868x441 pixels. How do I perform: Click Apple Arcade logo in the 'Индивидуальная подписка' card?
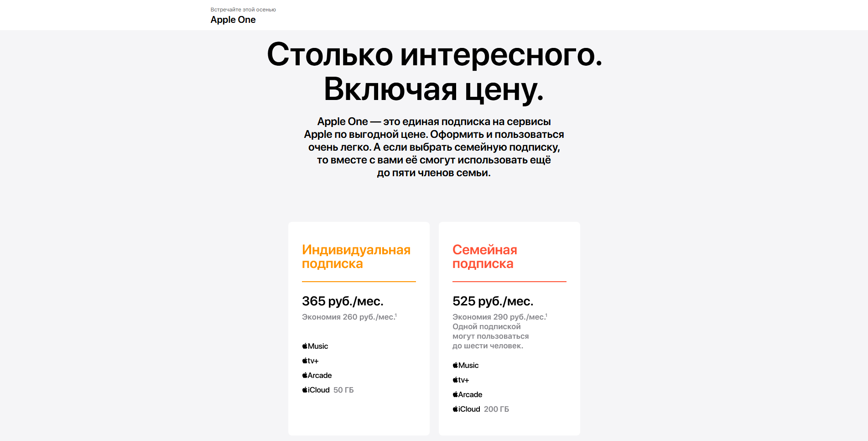[317, 375]
